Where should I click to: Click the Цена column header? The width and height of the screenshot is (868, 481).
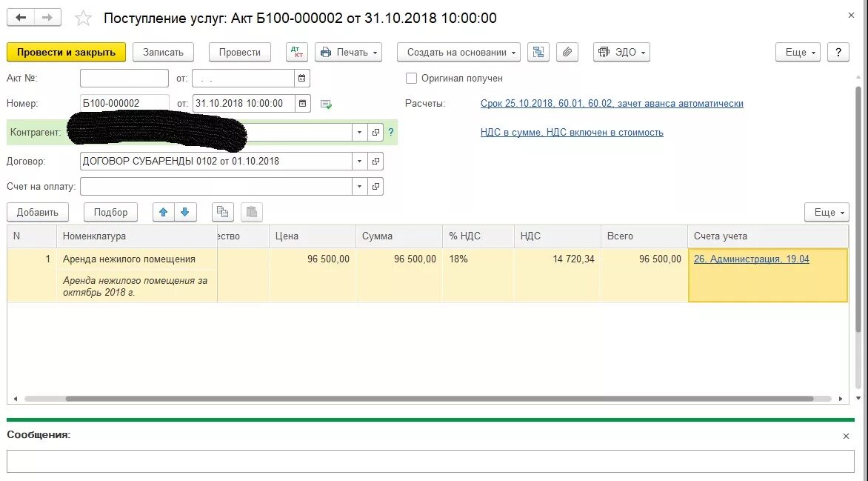click(313, 236)
